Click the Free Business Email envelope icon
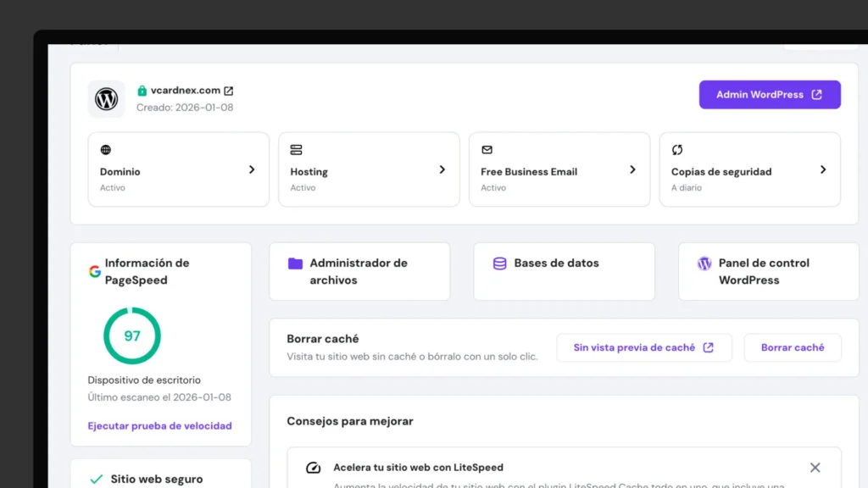 487,149
